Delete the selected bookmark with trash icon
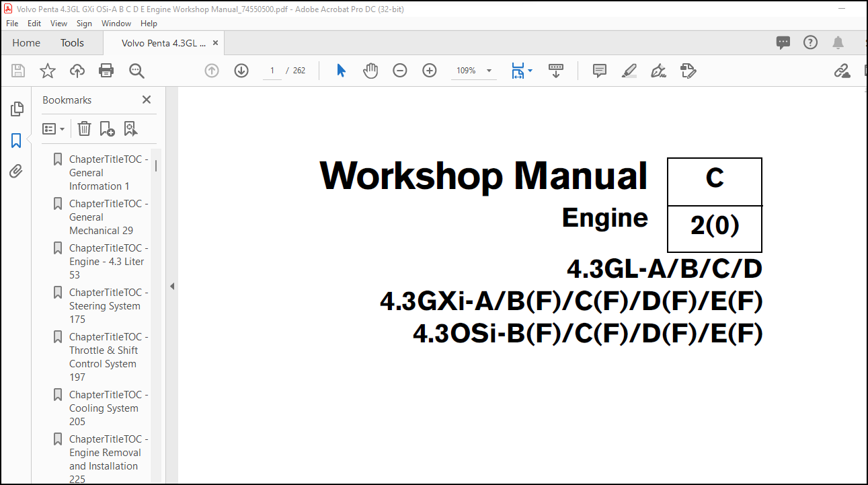The height and width of the screenshot is (485, 868). click(x=84, y=128)
